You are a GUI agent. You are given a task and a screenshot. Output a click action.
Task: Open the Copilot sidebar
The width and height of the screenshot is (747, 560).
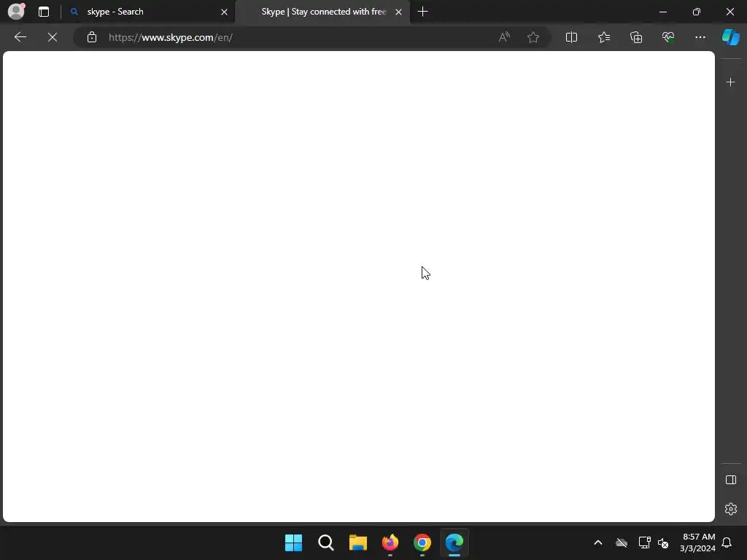[731, 37]
